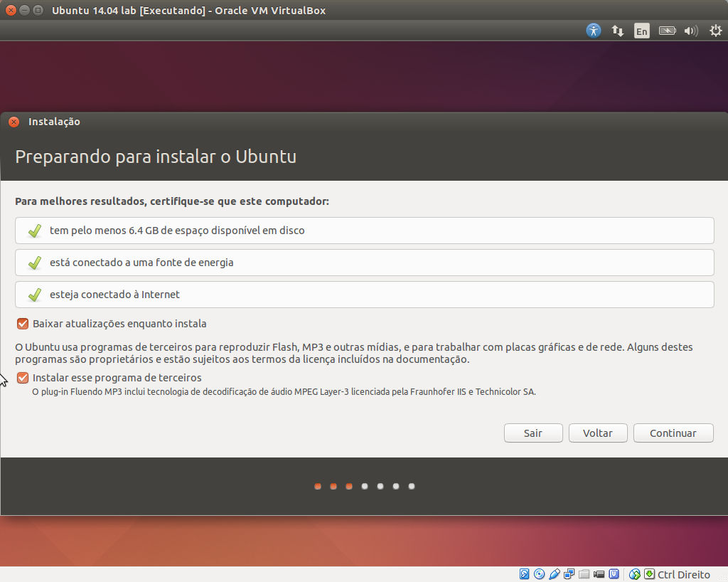
Task: Click the VirtualBox virtualization CPU chip icon
Action: click(x=614, y=574)
